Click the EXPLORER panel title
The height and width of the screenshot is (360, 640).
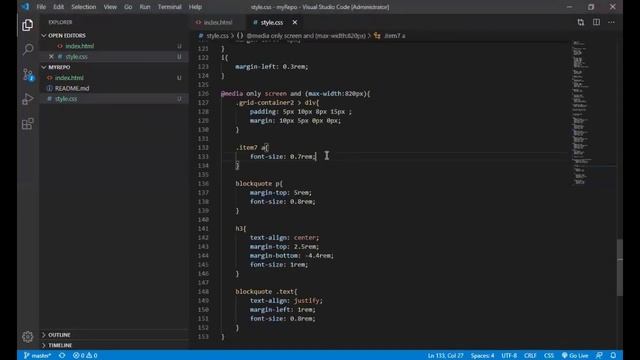60,22
